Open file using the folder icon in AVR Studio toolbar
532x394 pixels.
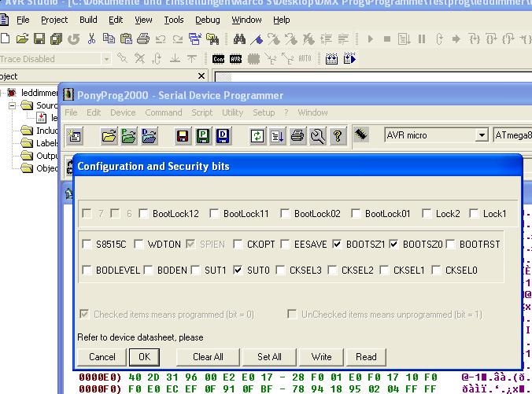point(22,39)
